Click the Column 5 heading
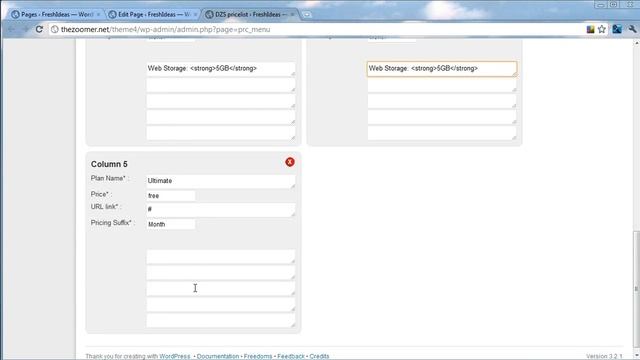The image size is (640, 360). click(x=109, y=164)
